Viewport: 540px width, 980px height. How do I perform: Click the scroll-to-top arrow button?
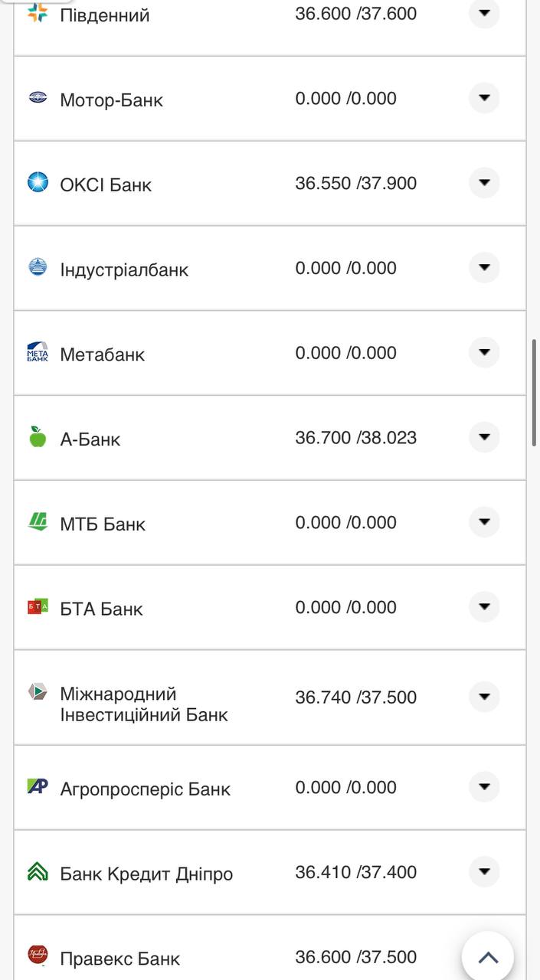click(x=488, y=957)
